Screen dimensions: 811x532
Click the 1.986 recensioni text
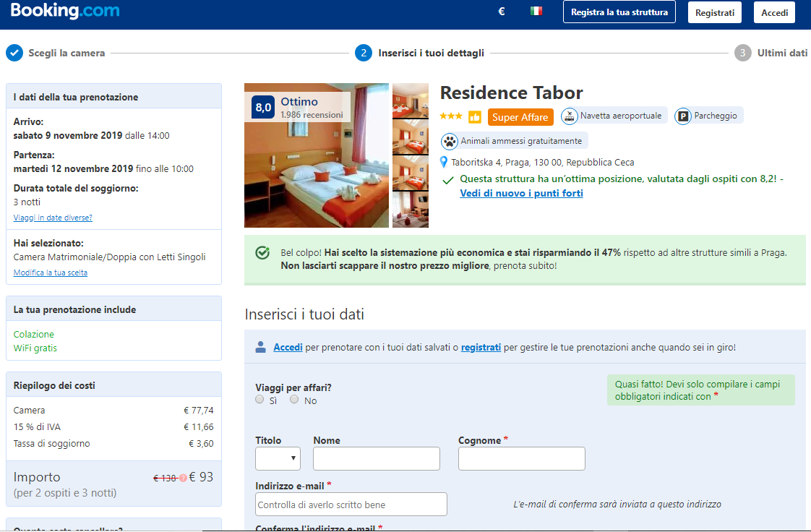(x=312, y=115)
